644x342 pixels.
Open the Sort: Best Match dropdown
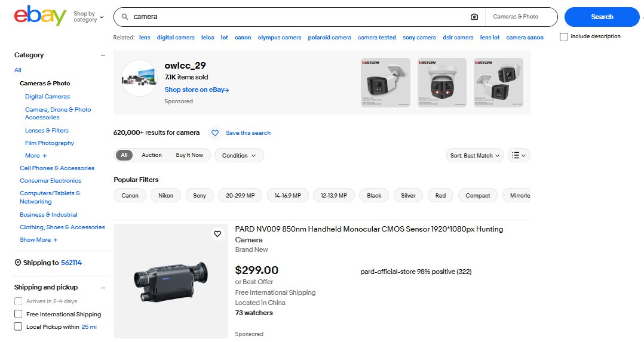point(475,155)
